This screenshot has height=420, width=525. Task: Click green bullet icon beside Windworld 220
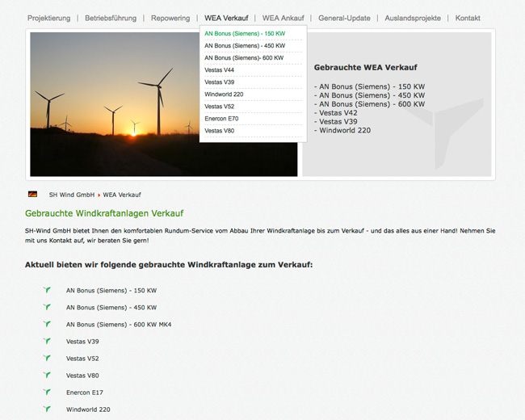[x=47, y=409]
